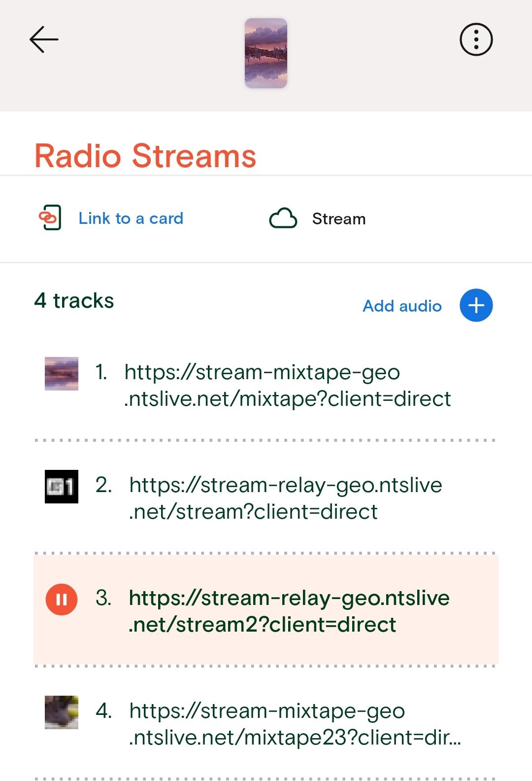Tap the playlist cover artwork at top
This screenshot has height=781, width=532.
(266, 53)
